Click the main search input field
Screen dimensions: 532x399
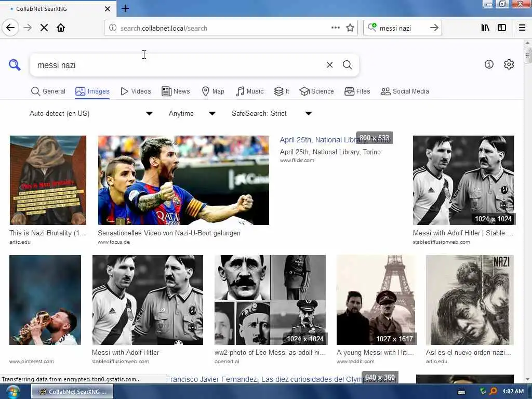[178, 65]
